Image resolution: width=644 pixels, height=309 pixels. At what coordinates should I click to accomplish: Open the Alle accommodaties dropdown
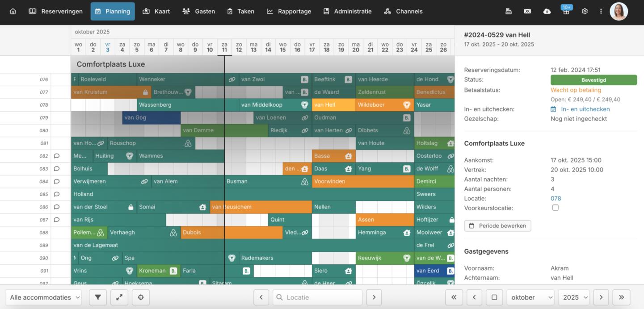43,297
